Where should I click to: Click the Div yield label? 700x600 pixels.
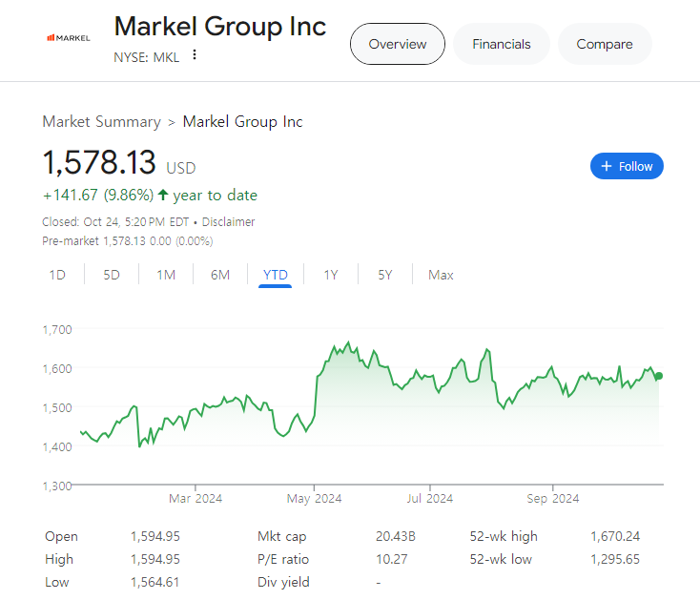283,582
